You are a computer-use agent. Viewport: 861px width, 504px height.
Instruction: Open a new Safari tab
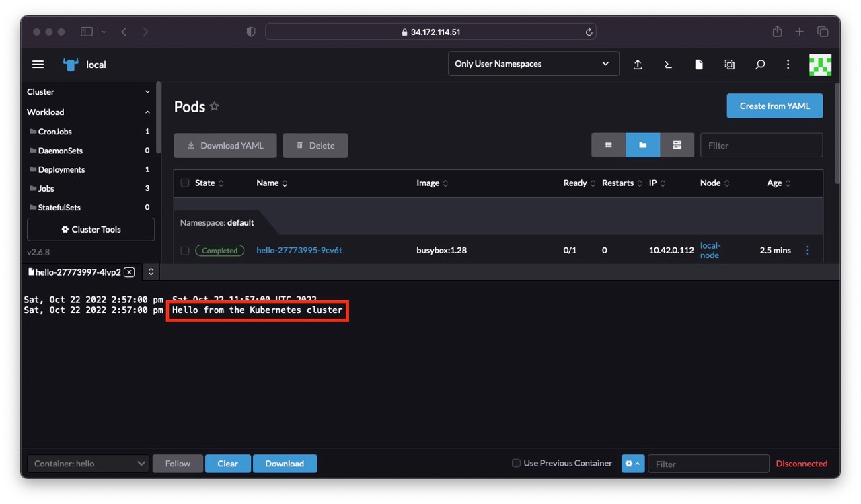pos(800,32)
